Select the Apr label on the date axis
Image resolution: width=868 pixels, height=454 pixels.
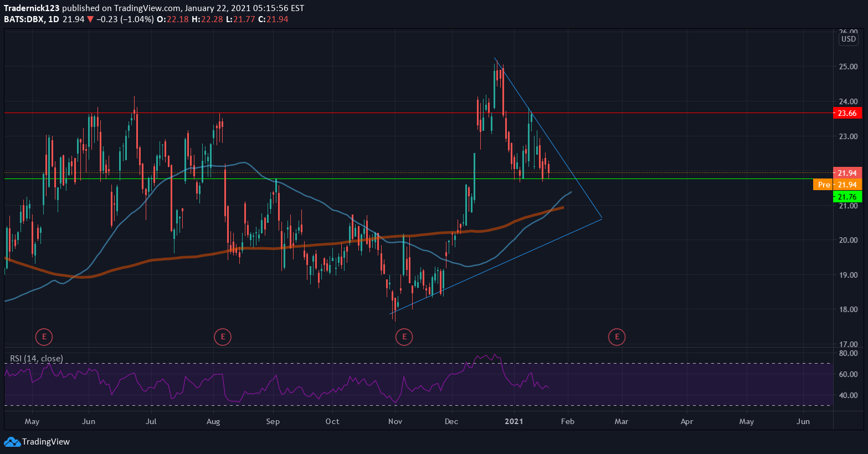click(687, 421)
